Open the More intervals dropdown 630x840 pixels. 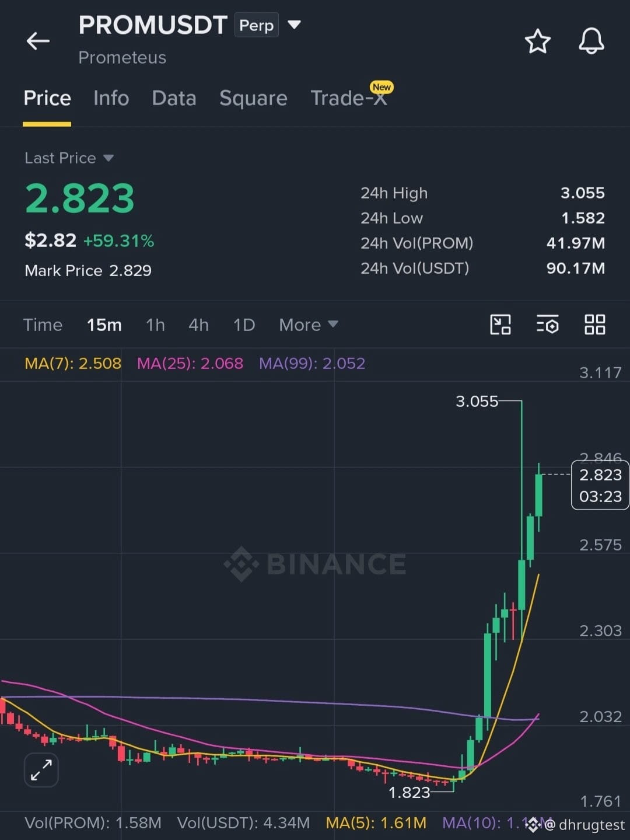tap(308, 325)
